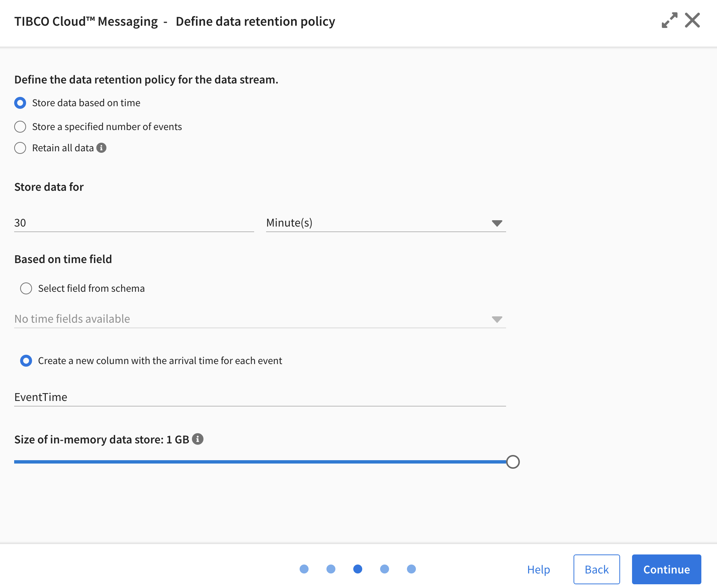Go to fifth wizard step dot
This screenshot has height=588, width=717.
[x=411, y=569]
